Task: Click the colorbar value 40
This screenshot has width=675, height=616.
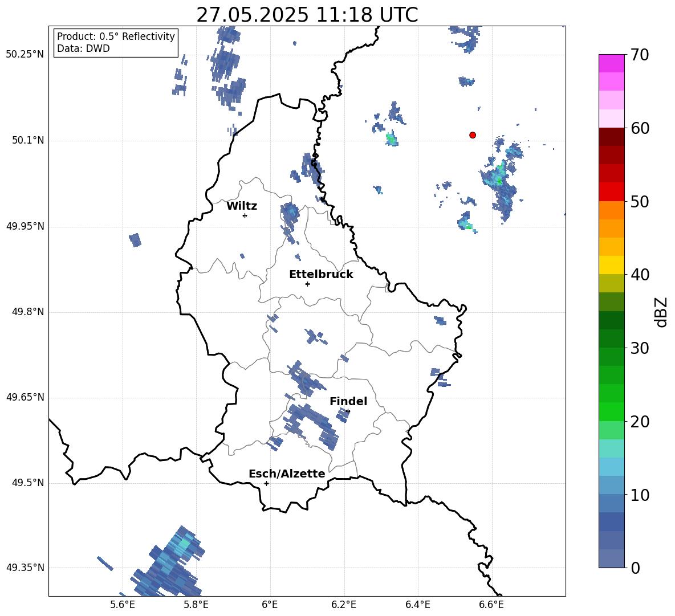Action: tap(640, 275)
